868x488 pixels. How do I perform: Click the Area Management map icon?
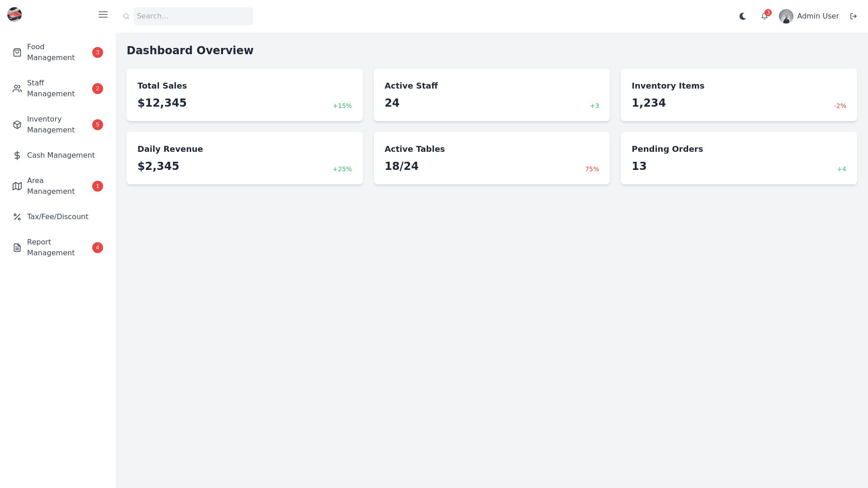point(17,186)
